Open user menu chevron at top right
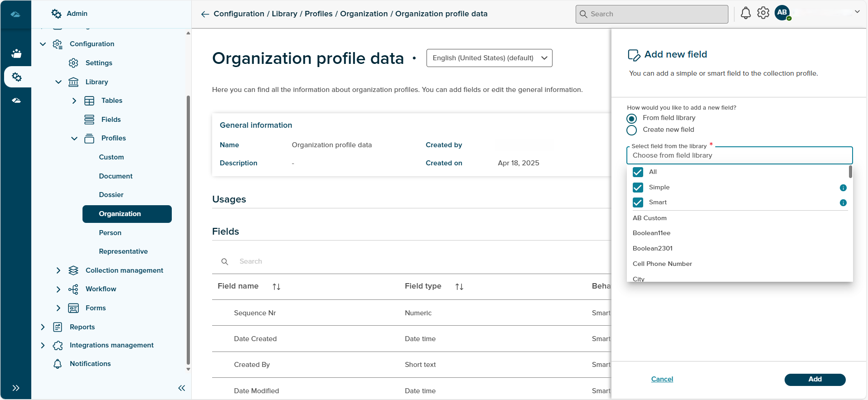 (x=857, y=12)
